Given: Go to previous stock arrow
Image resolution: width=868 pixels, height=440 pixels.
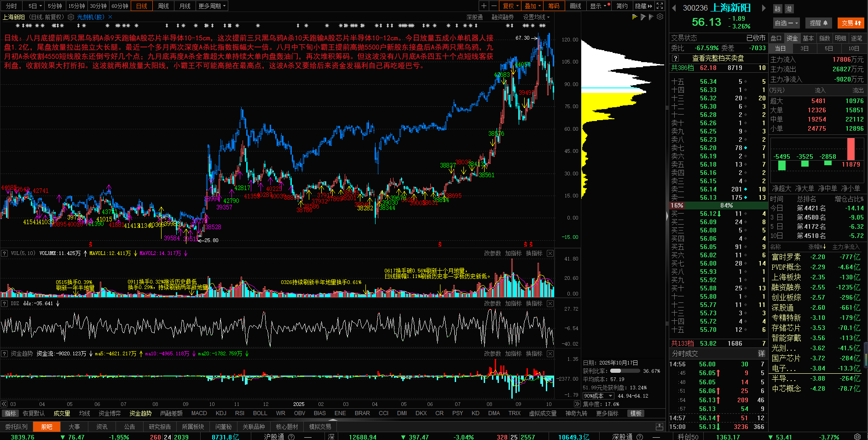Looking at the screenshot, I should (x=674, y=8).
